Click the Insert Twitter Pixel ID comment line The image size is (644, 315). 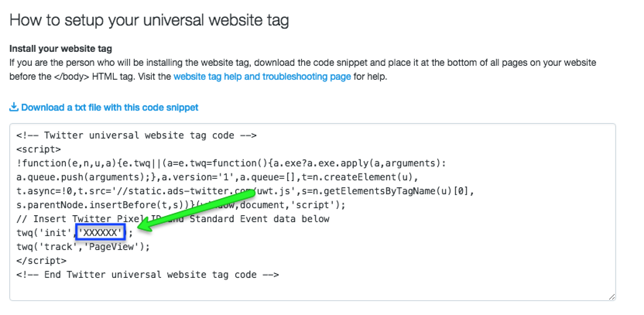(x=173, y=219)
